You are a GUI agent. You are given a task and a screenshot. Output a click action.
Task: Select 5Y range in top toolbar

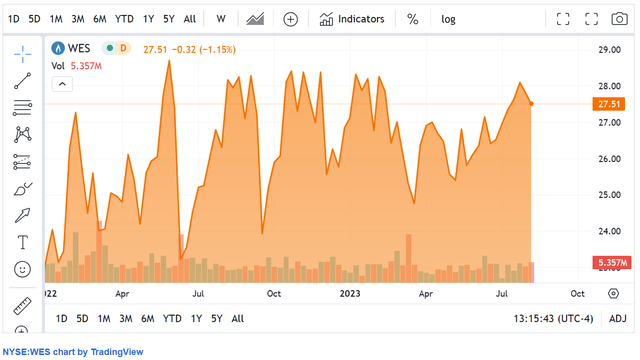[169, 19]
